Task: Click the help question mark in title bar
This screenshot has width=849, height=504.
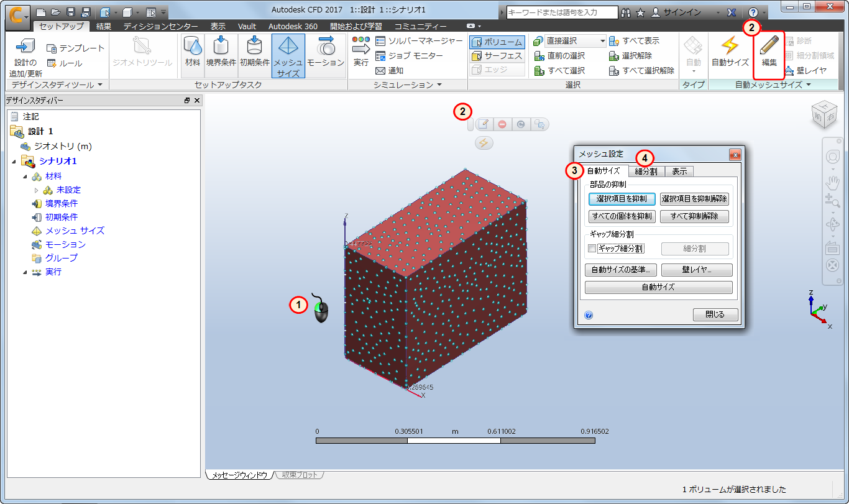Action: point(753,12)
